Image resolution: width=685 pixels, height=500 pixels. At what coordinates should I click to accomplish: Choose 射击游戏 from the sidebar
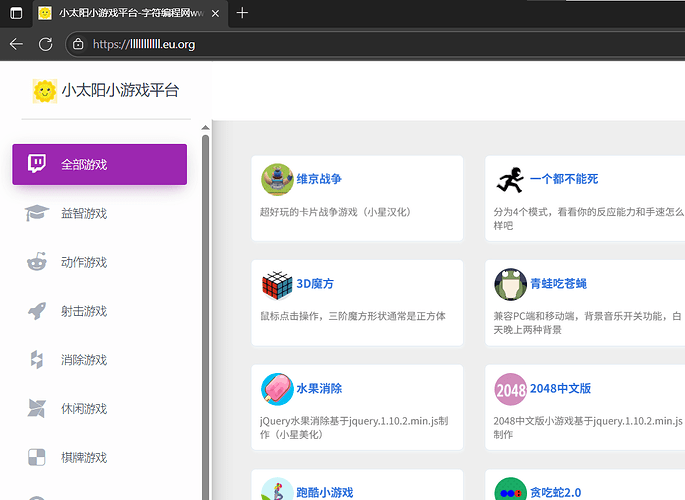tap(83, 311)
